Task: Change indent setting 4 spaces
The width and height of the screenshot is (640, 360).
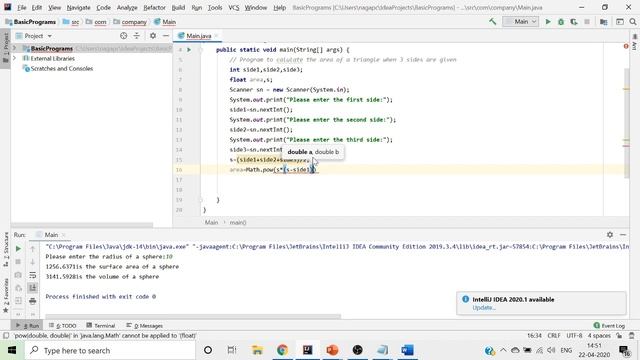Action: click(599, 336)
